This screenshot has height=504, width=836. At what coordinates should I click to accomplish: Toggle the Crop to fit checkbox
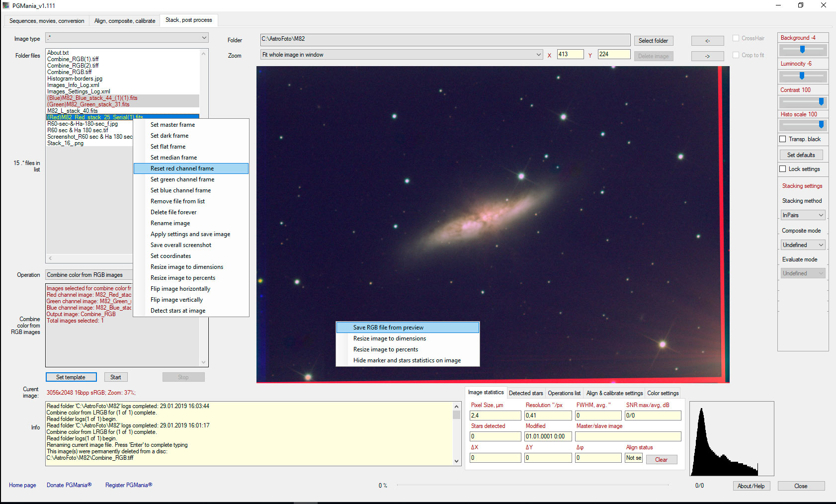click(x=736, y=55)
